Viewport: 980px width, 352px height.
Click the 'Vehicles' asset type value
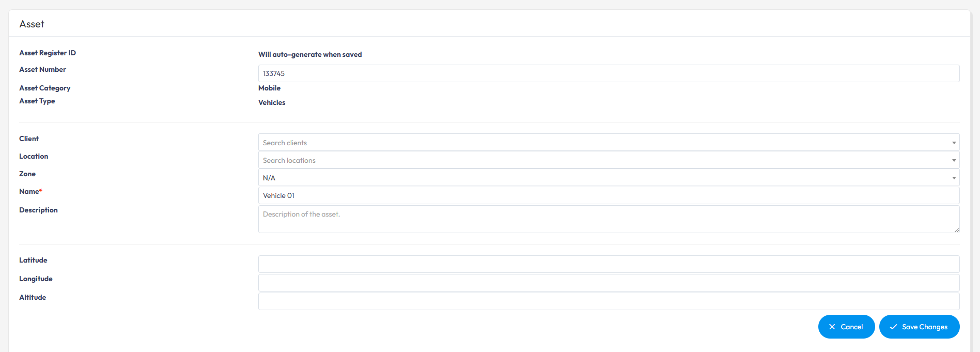272,102
